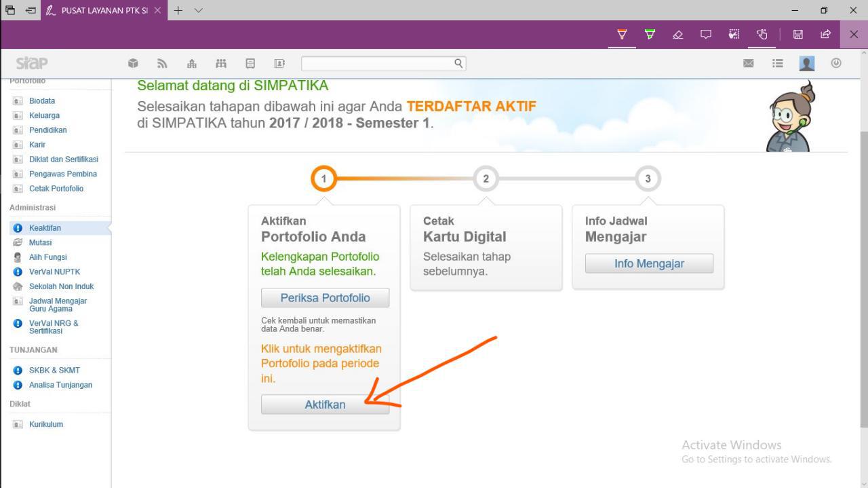Screen dimensions: 868x488
Task: Select the green Highlighter web note tool
Action: (650, 35)
